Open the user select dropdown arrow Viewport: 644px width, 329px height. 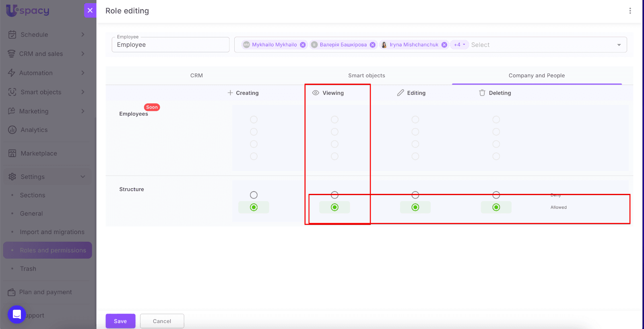(619, 45)
